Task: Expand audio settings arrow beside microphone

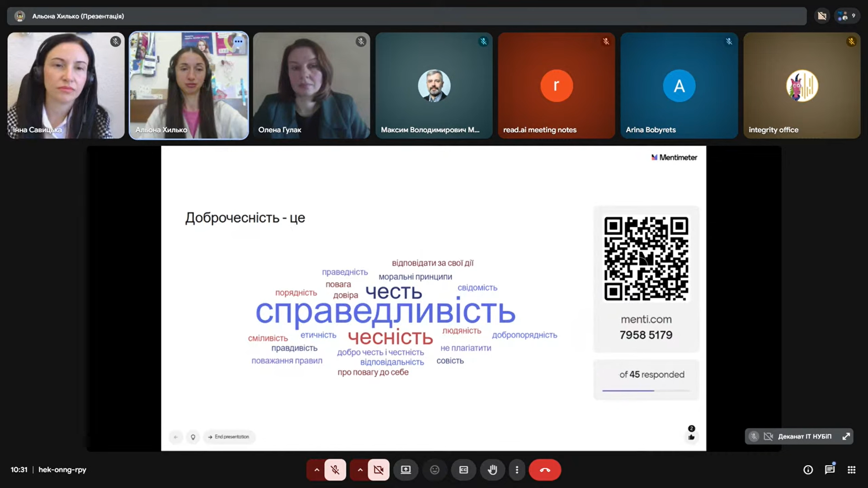Action: pyautogui.click(x=316, y=470)
